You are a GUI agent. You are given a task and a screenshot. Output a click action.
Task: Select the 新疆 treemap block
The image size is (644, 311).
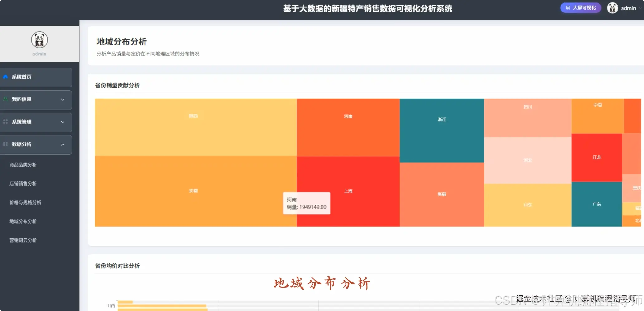tap(442, 195)
